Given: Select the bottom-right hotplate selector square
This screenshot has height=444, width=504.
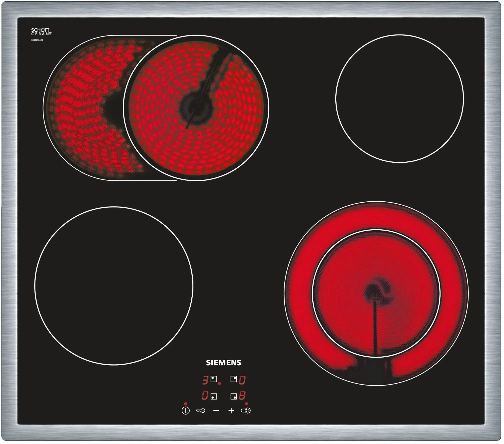Looking at the screenshot, I should point(233,397).
